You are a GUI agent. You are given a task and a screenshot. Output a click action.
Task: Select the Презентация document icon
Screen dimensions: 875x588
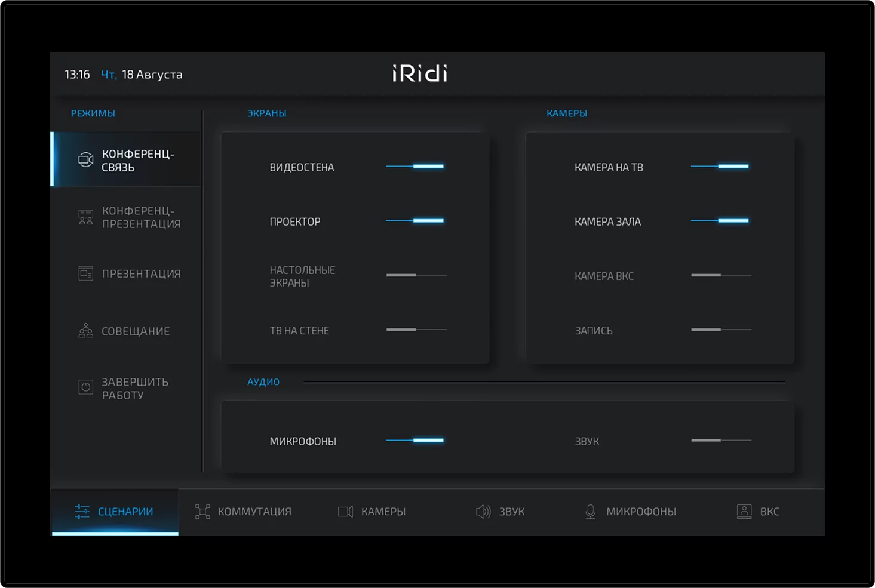pyautogui.click(x=85, y=273)
